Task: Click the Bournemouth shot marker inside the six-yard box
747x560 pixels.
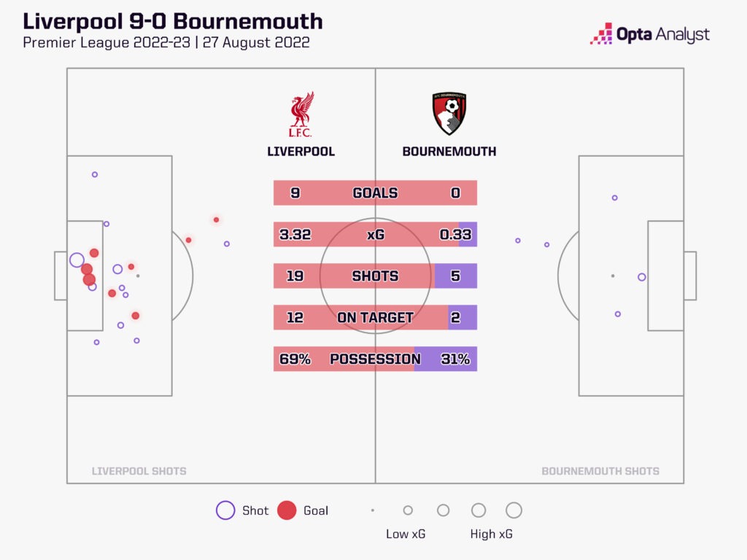Action: (x=642, y=277)
